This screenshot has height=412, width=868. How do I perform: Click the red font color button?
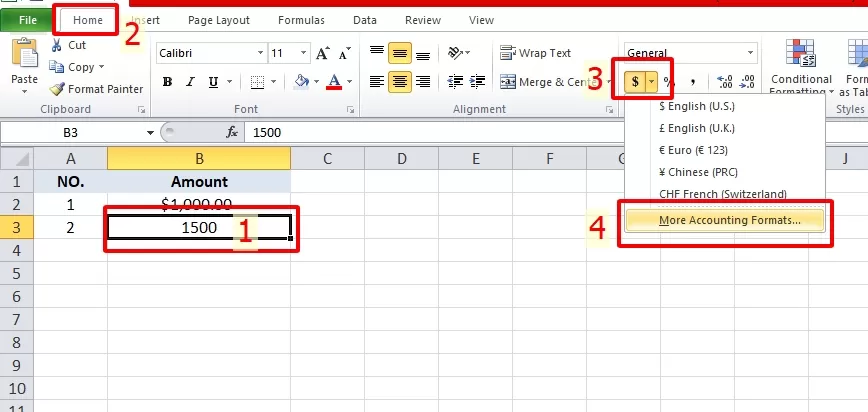(334, 82)
